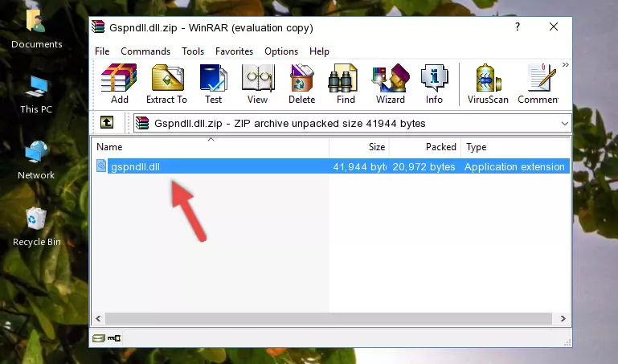Click the horizontal scrollbar left arrow

[99, 319]
